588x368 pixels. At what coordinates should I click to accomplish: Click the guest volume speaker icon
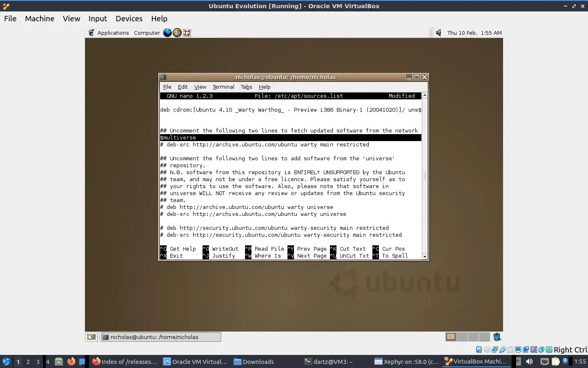pyautogui.click(x=439, y=33)
